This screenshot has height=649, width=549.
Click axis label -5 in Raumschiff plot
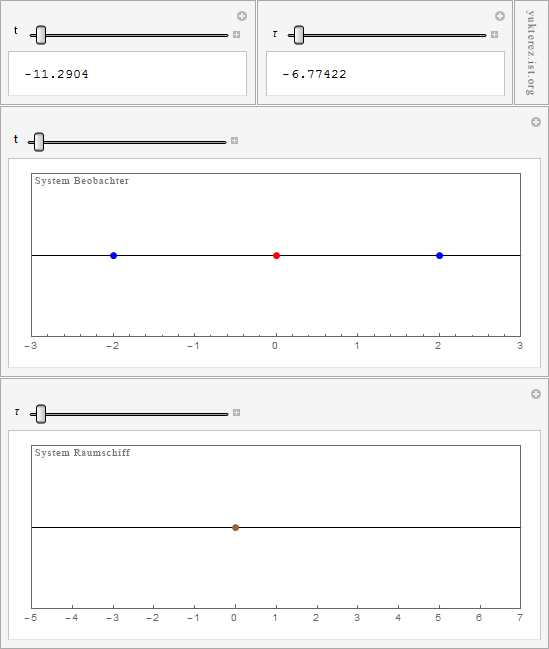tap(31, 618)
